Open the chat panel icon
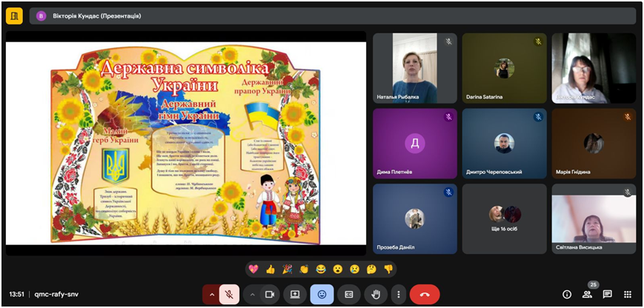The width and height of the screenshot is (644, 308). coord(607,294)
